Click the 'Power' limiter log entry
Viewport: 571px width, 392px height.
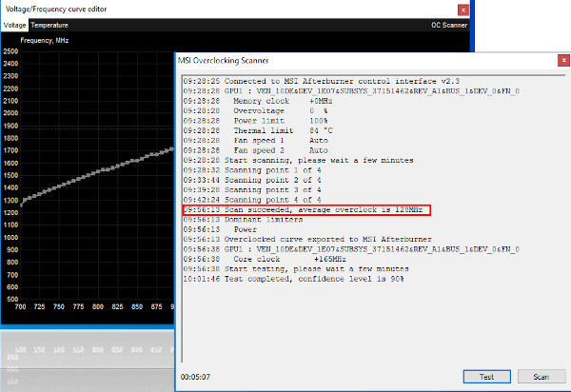220,229
